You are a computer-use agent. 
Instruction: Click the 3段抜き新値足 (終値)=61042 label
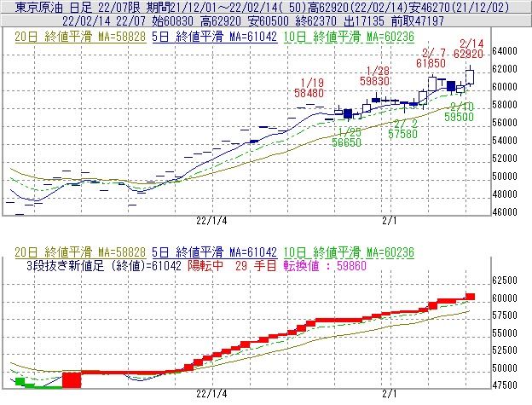click(104, 265)
